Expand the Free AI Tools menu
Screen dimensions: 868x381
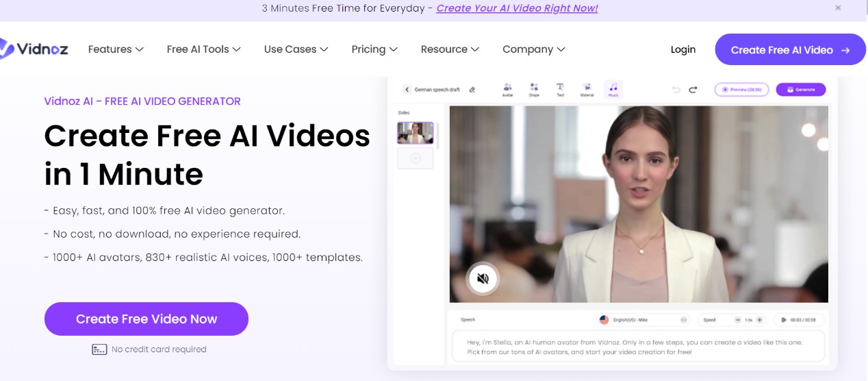[x=204, y=49]
